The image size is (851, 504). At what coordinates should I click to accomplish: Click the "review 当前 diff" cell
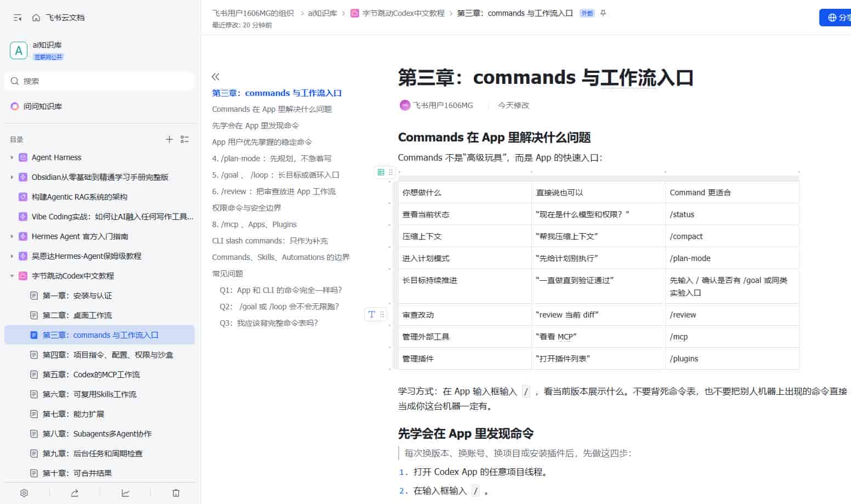point(599,315)
